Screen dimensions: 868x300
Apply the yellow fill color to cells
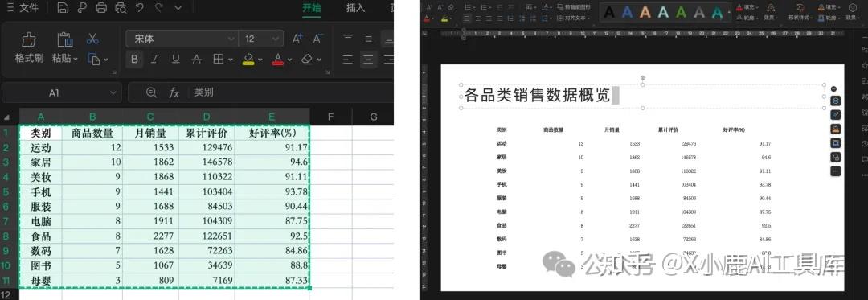pyautogui.click(x=248, y=60)
